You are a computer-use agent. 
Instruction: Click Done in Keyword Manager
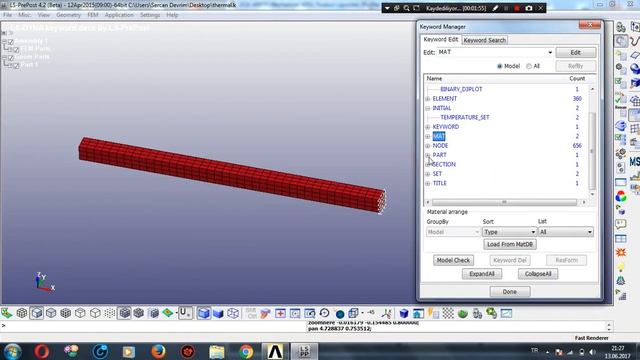[510, 292]
